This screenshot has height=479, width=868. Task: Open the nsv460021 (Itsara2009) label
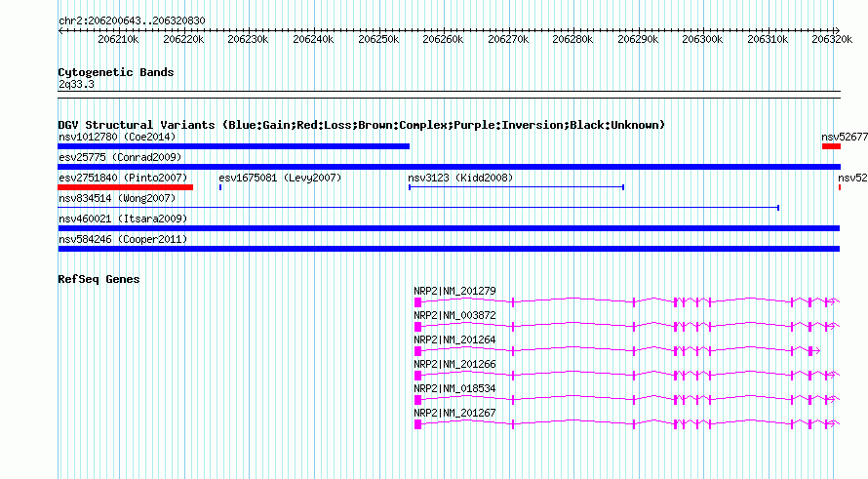(x=123, y=219)
